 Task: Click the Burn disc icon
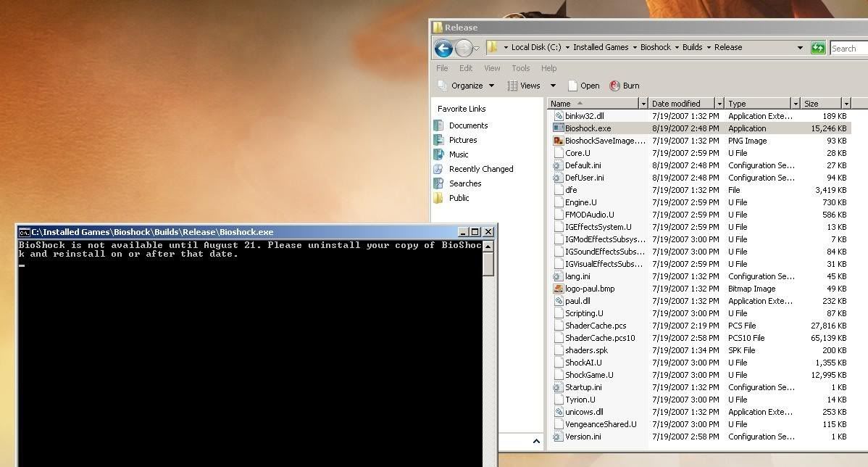click(615, 86)
